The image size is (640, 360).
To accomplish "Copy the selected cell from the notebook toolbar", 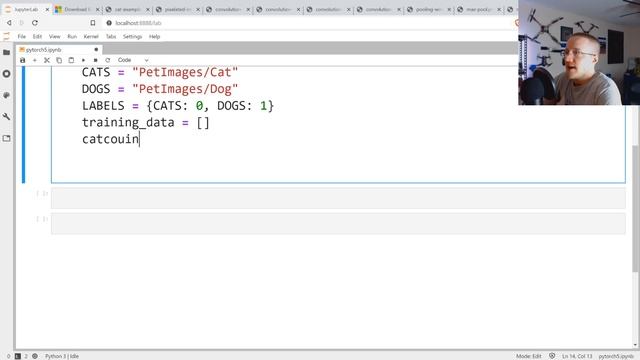I will tap(59, 60).
